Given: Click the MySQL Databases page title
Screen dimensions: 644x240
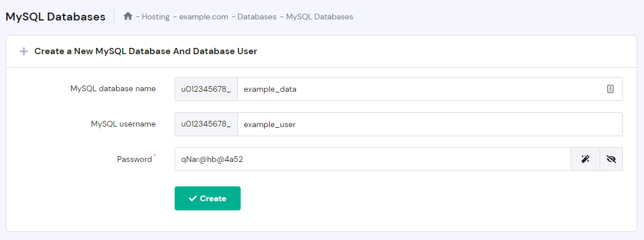Looking at the screenshot, I should click(55, 17).
